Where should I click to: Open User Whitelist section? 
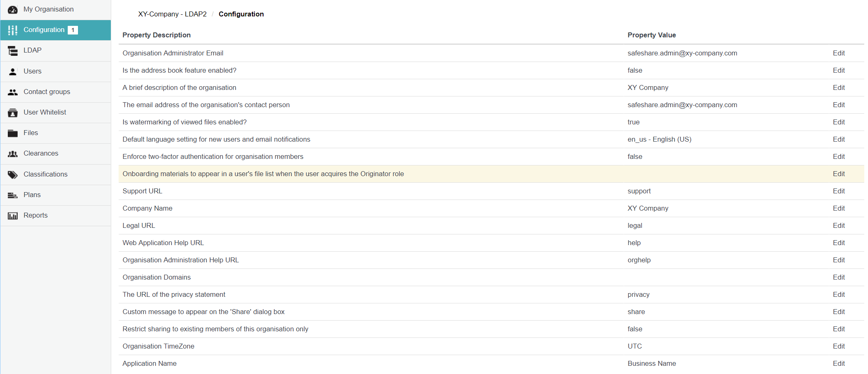click(55, 112)
